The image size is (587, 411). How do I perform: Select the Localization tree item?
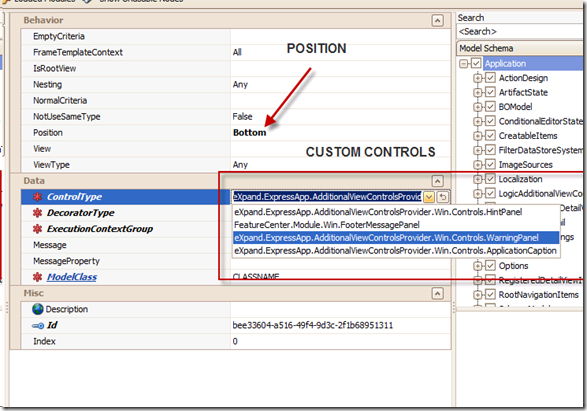click(x=520, y=179)
